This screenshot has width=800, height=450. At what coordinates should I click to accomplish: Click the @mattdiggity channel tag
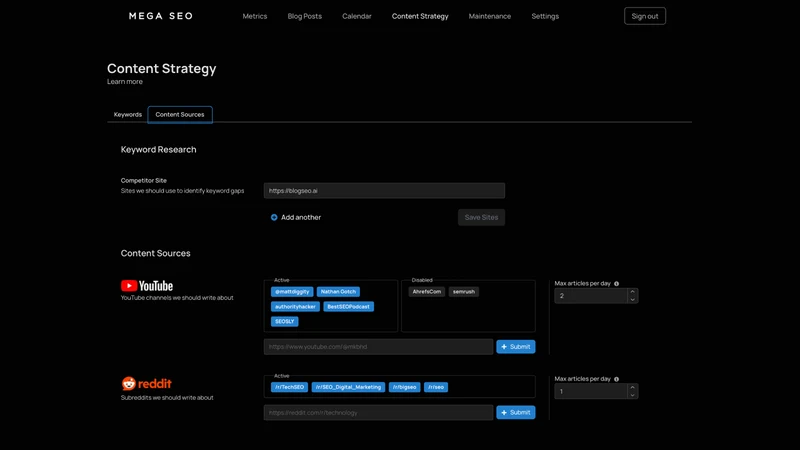(x=292, y=292)
